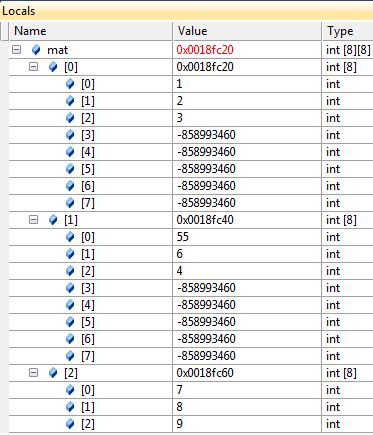Select the value cell containing 55

(247, 237)
